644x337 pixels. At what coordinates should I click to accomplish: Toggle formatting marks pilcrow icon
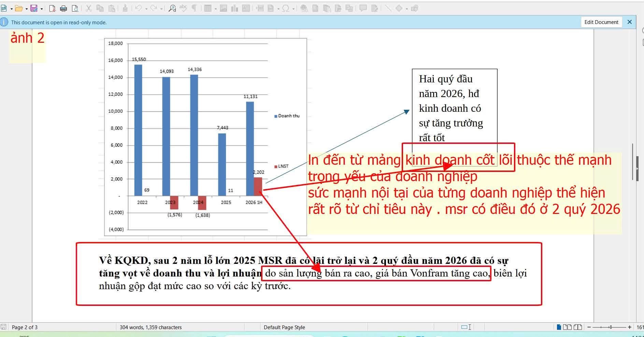click(x=194, y=9)
